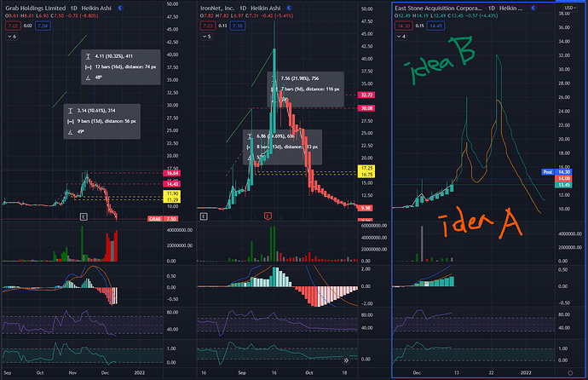Click the 7.50 last price label on Grab chart
This screenshot has width=588, height=380.
(x=171, y=219)
